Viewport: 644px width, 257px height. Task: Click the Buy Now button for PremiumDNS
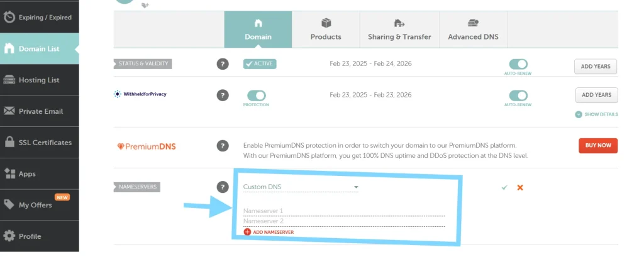598,145
